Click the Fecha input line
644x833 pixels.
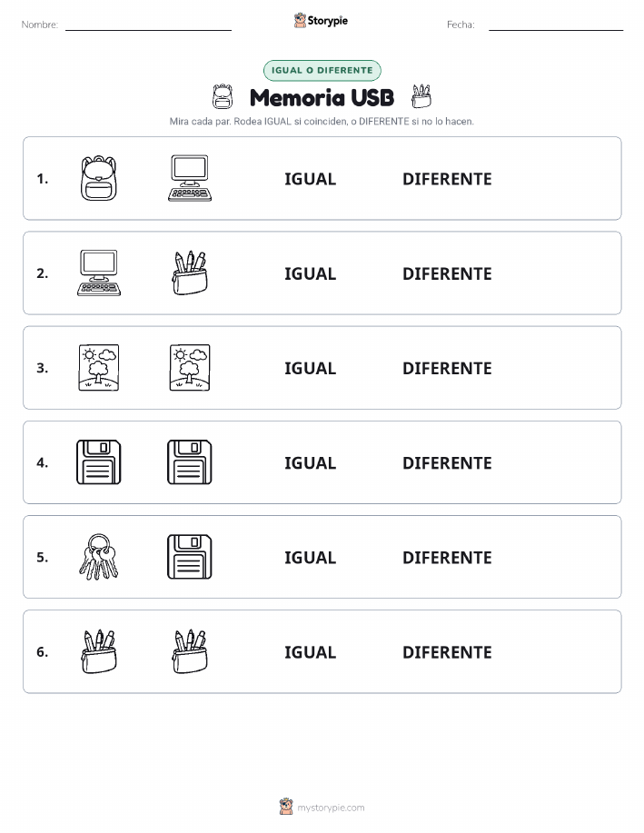click(556, 25)
